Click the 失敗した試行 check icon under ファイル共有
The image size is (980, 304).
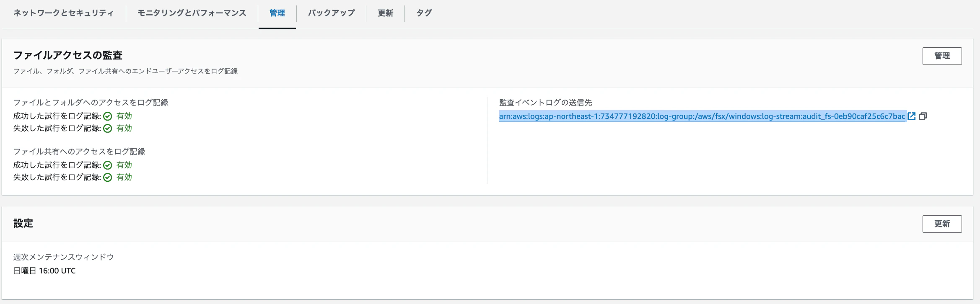point(108,178)
